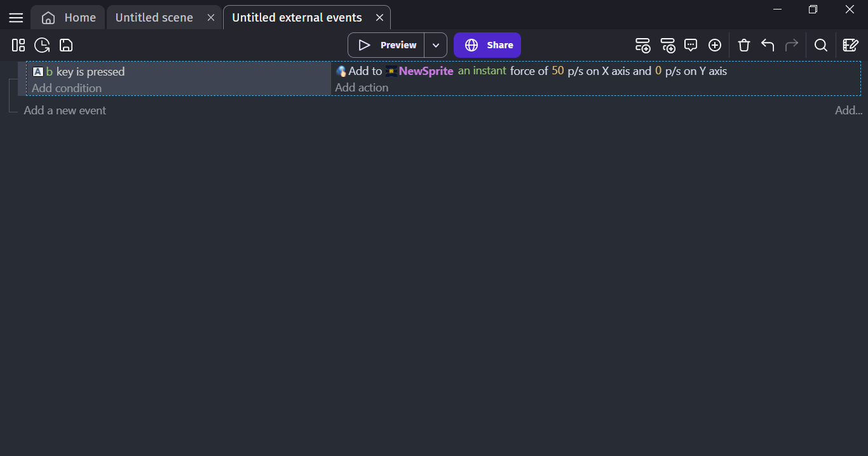The image size is (868, 456).
Task: Go to the Home tab
Action: (x=67, y=17)
